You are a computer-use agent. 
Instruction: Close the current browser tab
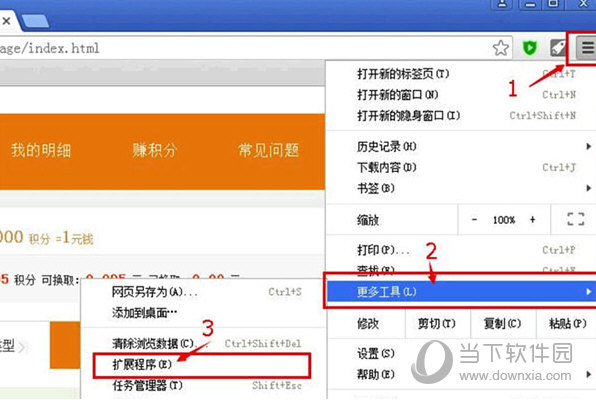pos(6,21)
